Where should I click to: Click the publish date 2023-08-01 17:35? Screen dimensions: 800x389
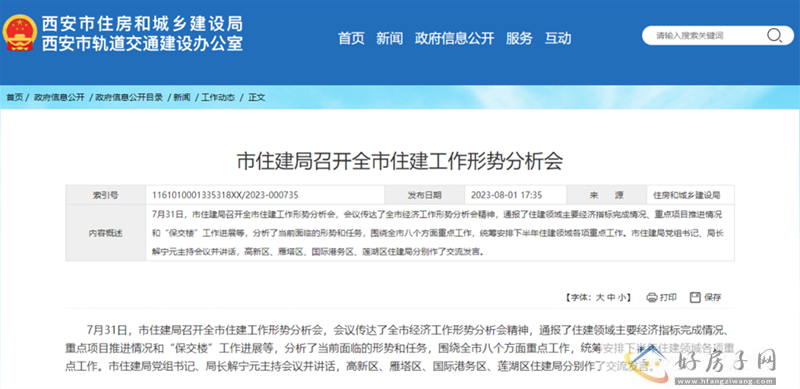click(x=506, y=195)
